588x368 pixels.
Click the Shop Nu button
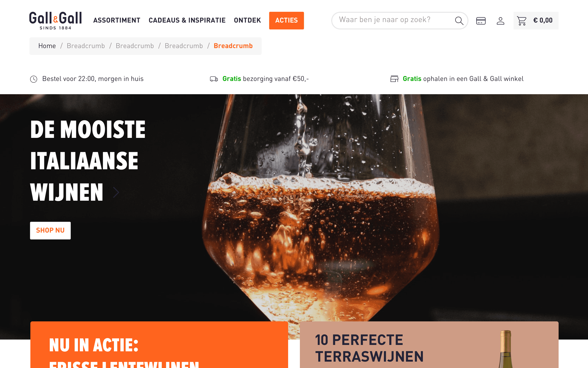point(50,230)
